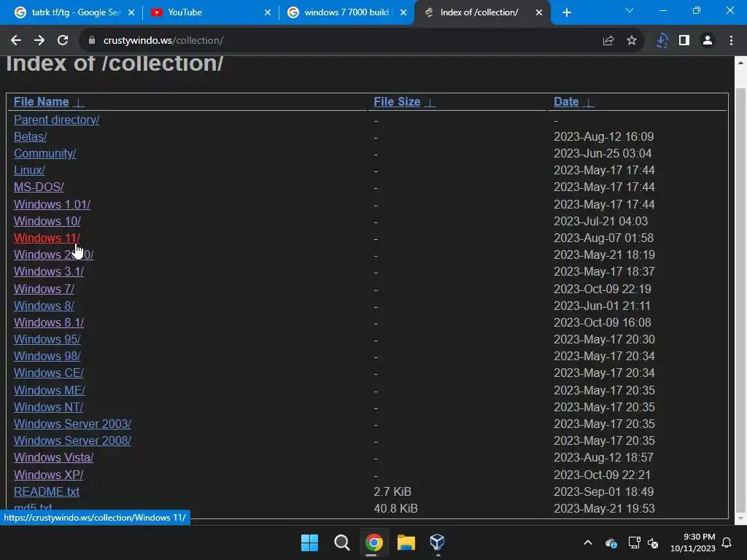Image resolution: width=747 pixels, height=560 pixels.
Task: Open the Windows 8.1 folder
Action: pos(49,322)
